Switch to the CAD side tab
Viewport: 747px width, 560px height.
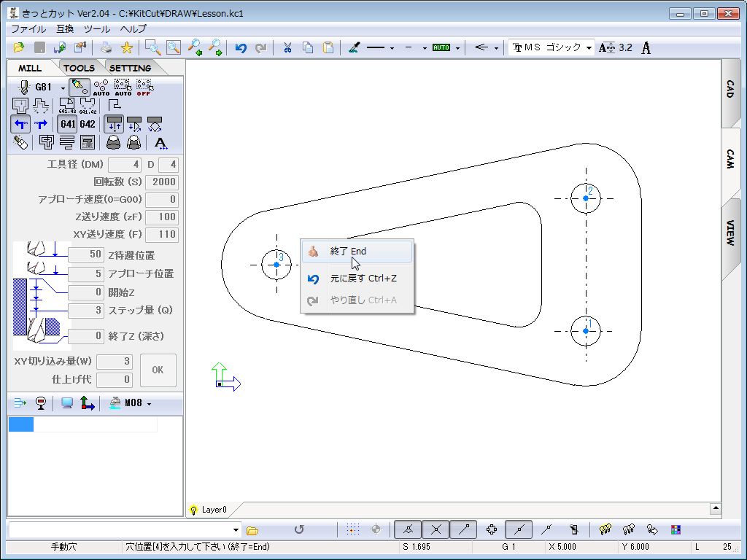click(x=729, y=89)
